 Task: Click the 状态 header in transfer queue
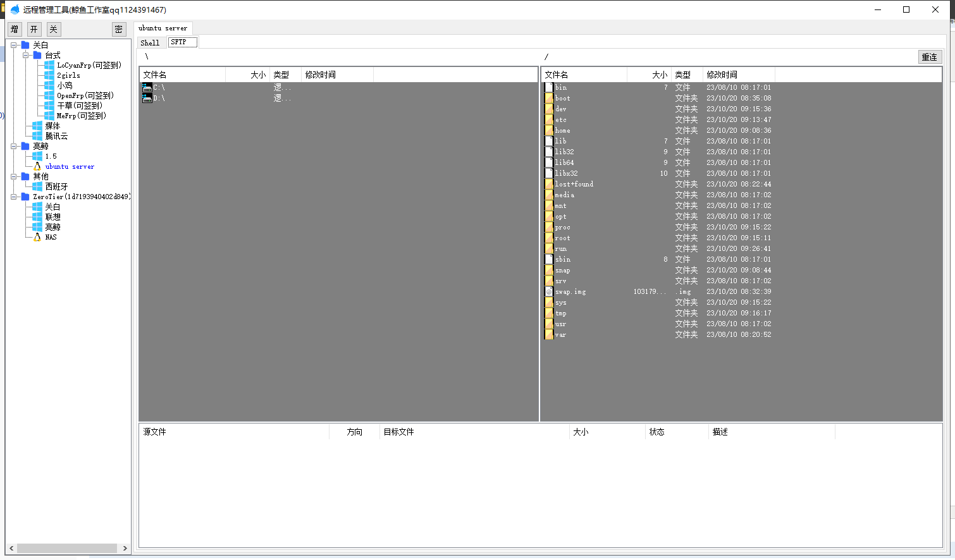[677, 432]
